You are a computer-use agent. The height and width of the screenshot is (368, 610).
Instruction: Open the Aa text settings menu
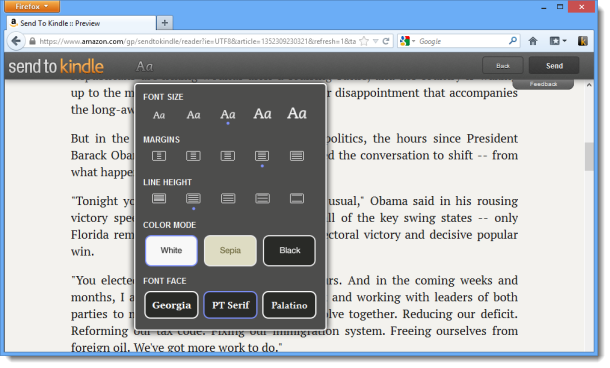click(x=144, y=67)
